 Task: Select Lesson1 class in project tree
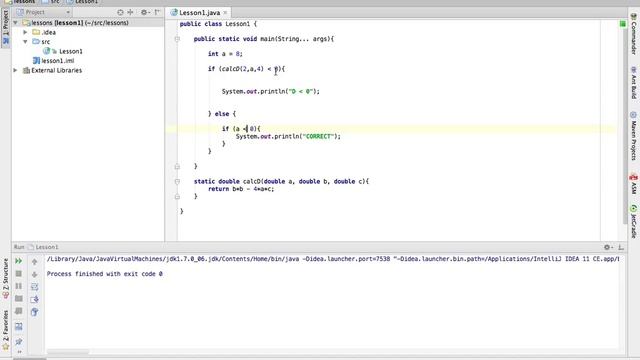coord(71,51)
